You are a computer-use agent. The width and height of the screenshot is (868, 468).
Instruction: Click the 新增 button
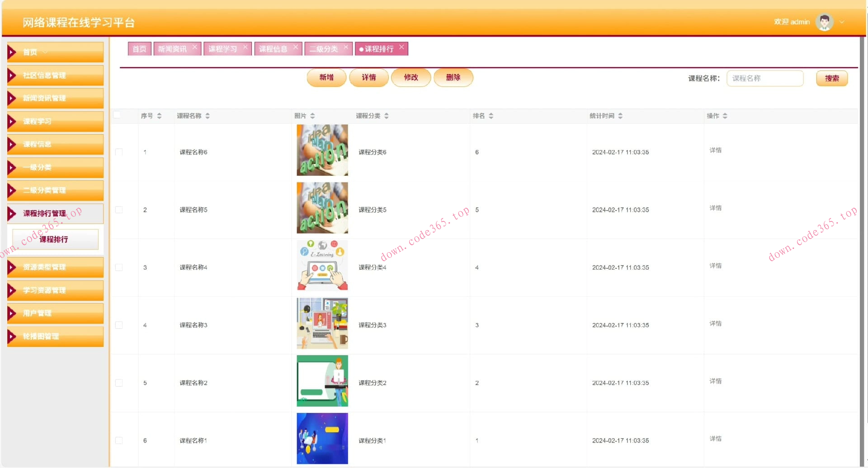[326, 77]
